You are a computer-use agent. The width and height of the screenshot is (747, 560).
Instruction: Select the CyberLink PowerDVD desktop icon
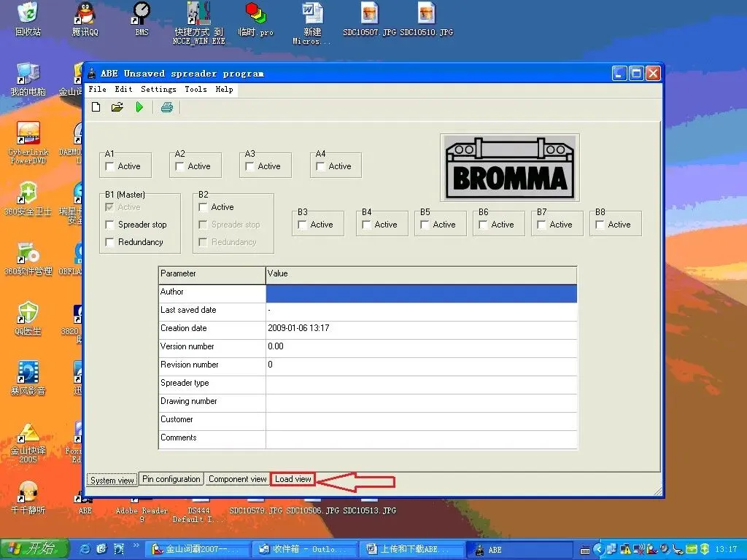tap(28, 142)
